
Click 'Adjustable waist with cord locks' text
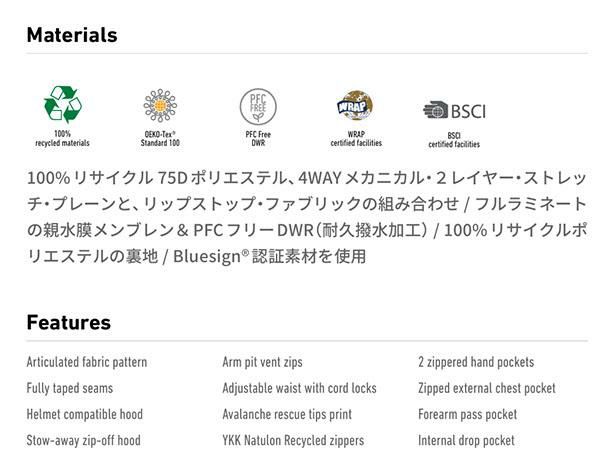(x=299, y=388)
